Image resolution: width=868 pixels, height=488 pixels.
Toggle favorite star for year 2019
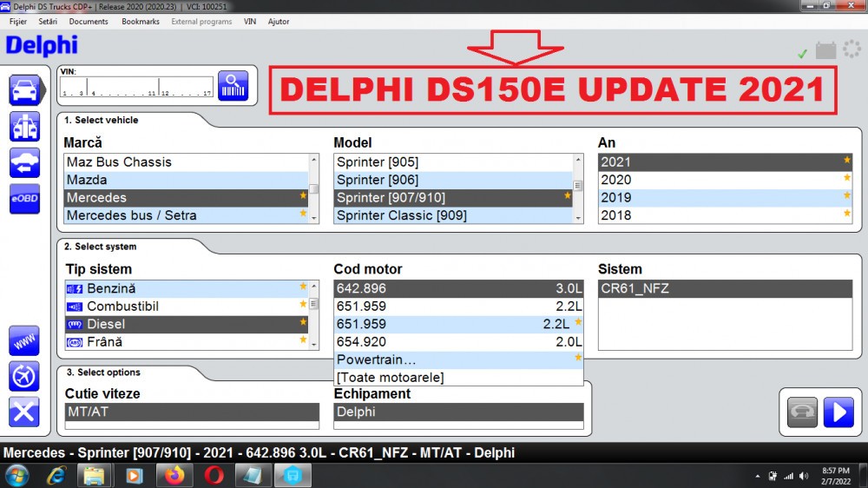coord(847,195)
